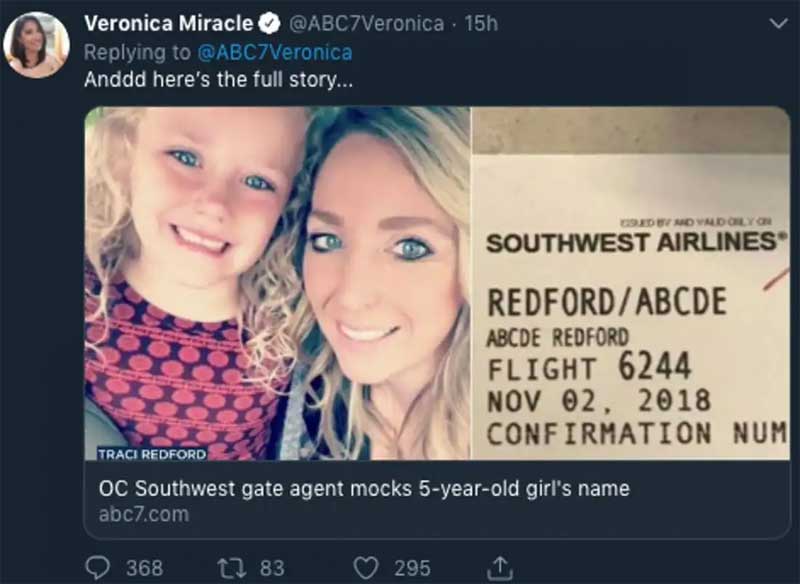Image resolution: width=800 pixels, height=584 pixels.
Task: Open the OC Southwest gate agent headline
Action: 364,488
